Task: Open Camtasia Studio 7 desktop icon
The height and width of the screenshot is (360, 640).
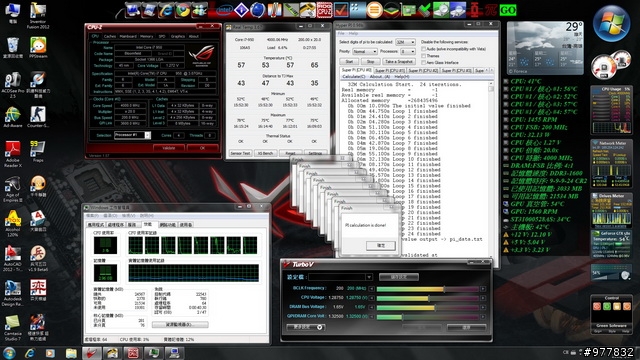Action: [13, 328]
